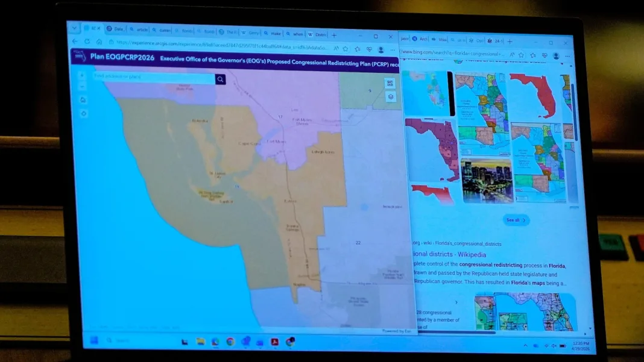Open the map layers list
This screenshot has height=362, width=644.
(390, 96)
